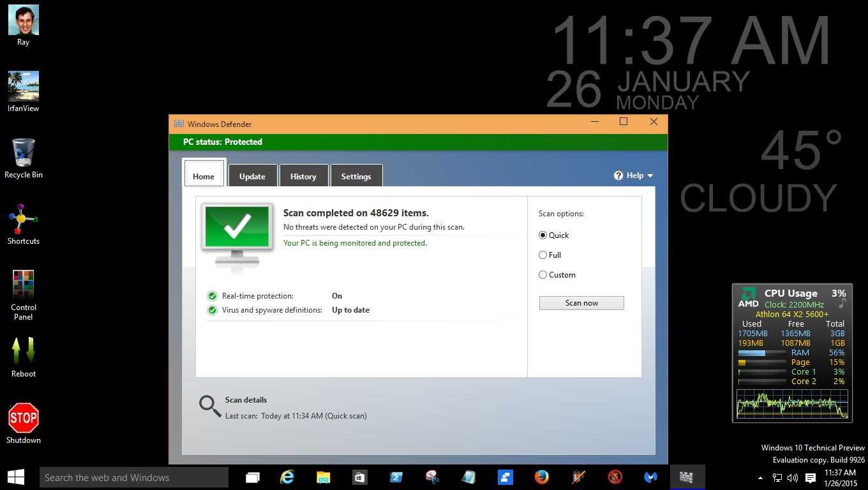Open the Snipping Tool taskbar icon
The width and height of the screenshot is (868, 490).
(x=432, y=477)
